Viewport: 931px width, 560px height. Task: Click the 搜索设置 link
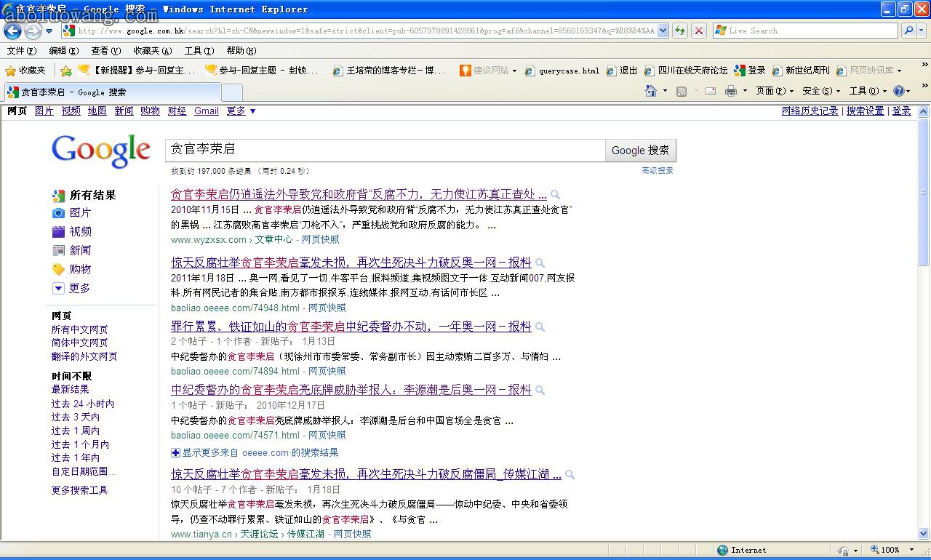coord(865,111)
